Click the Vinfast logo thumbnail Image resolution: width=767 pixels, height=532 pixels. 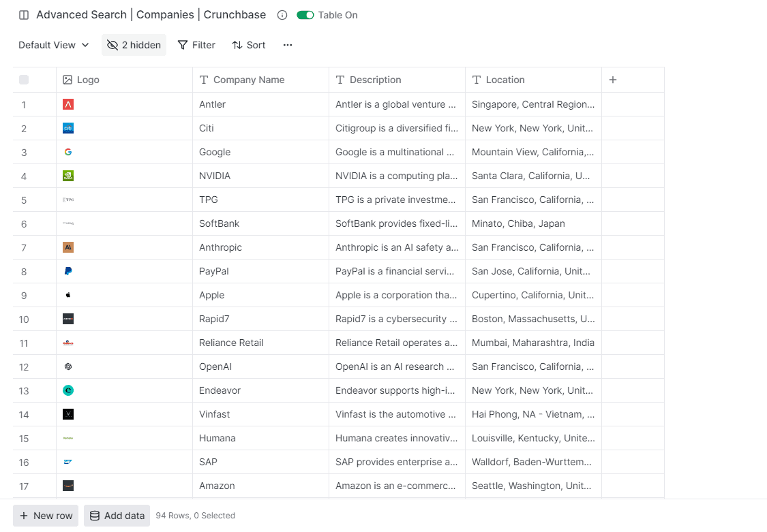68,414
